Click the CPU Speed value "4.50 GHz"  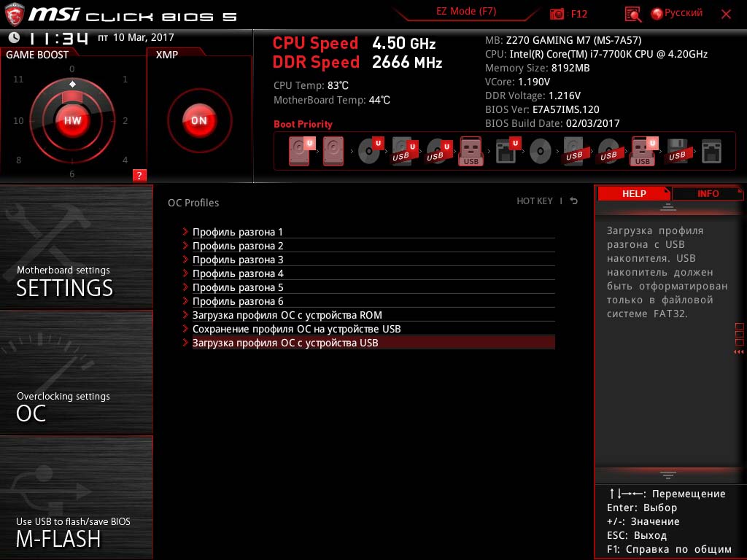(x=403, y=43)
